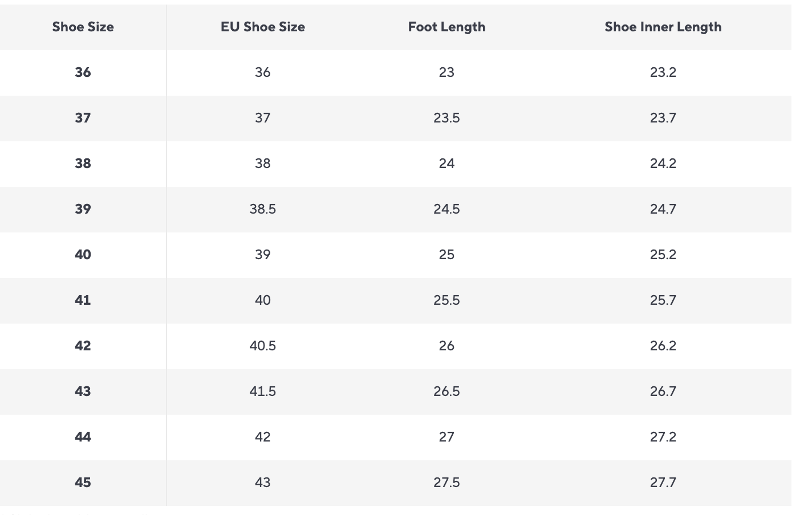Select the Shoe Inner Length header

[x=663, y=27]
